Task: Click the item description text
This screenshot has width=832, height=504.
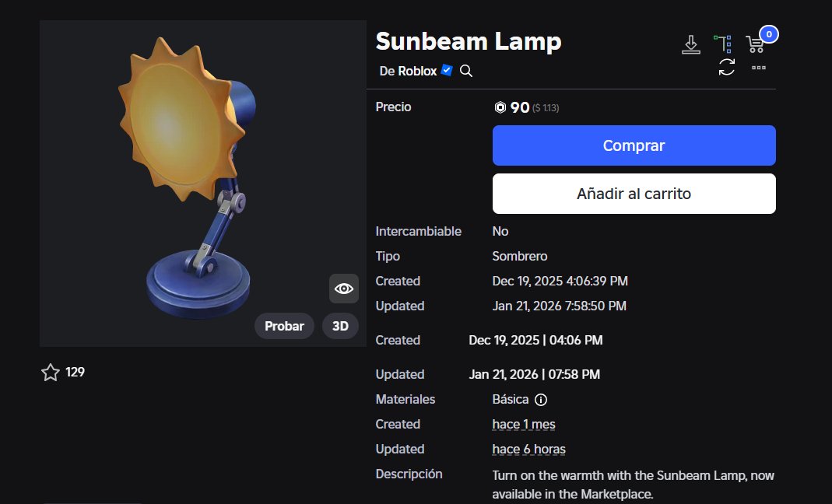Action: tap(633, 485)
